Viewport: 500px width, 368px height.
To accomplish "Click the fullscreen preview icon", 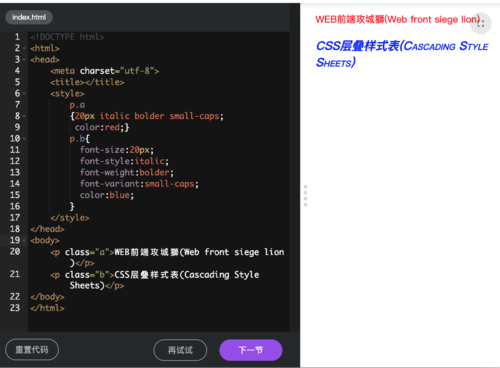I will [x=480, y=23].
